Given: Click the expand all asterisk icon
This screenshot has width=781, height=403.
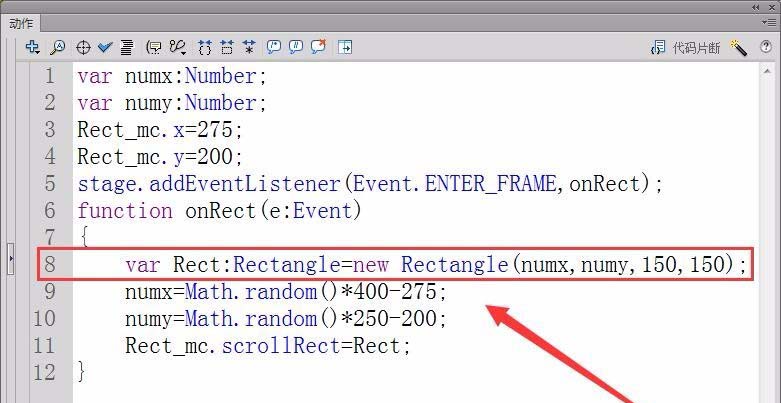Looking at the screenshot, I should click(249, 47).
